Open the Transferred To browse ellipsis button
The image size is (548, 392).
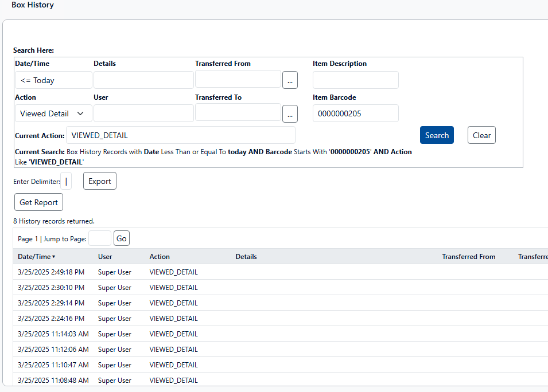290,114
